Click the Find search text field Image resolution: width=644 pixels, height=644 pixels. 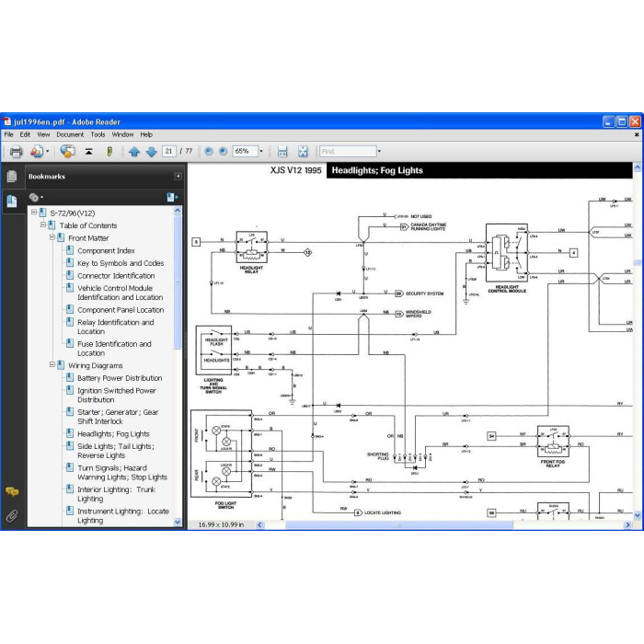click(x=348, y=151)
